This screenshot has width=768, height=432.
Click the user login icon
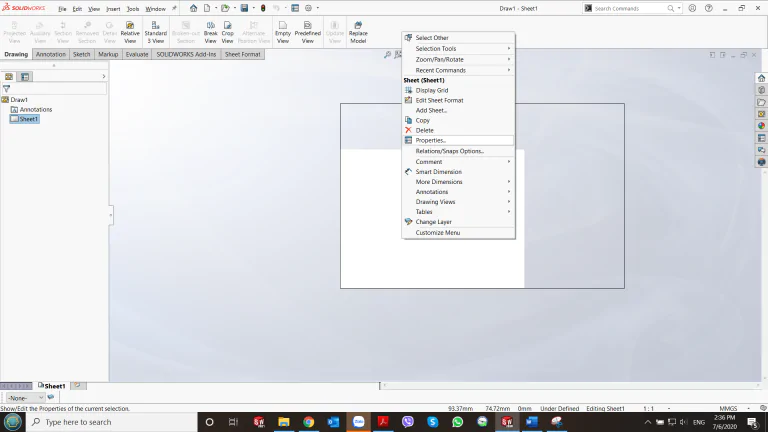[x=692, y=8]
